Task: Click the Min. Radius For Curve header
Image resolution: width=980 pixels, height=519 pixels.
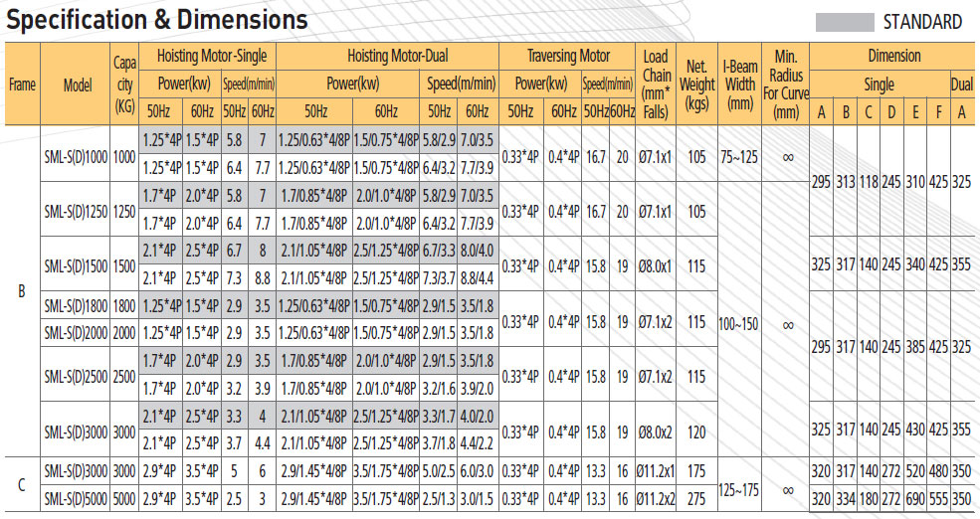Action: point(786,84)
